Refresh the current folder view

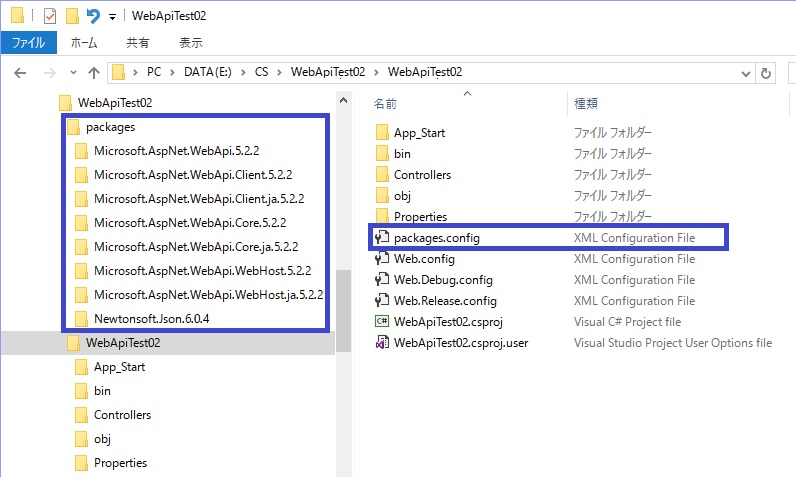(x=766, y=74)
